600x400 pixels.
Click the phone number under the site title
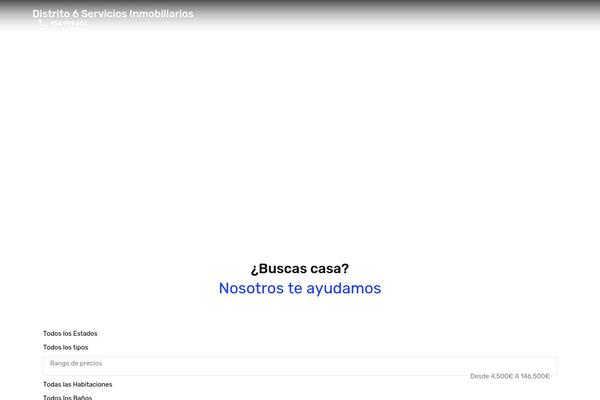click(69, 23)
